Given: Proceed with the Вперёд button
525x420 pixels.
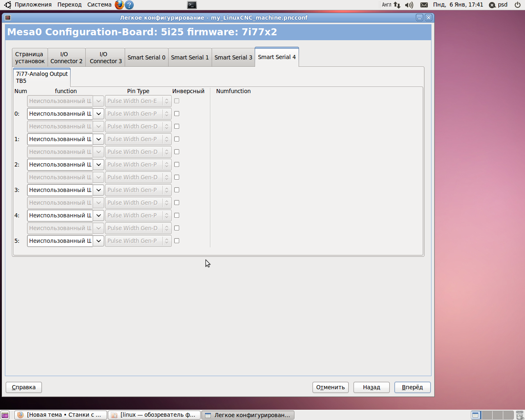Looking at the screenshot, I should click(413, 387).
